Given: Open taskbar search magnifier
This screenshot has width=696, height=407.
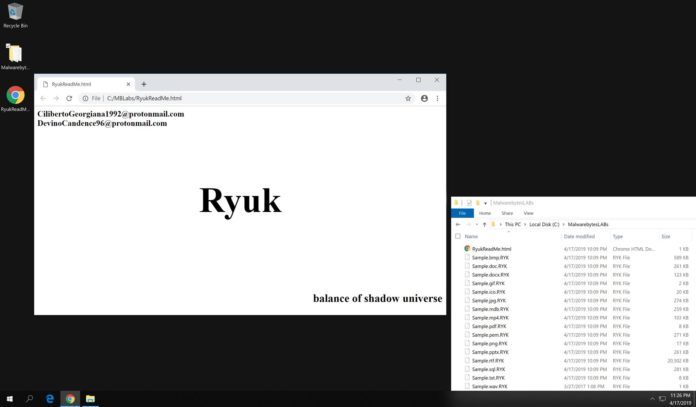Looking at the screenshot, I should click(x=29, y=399).
